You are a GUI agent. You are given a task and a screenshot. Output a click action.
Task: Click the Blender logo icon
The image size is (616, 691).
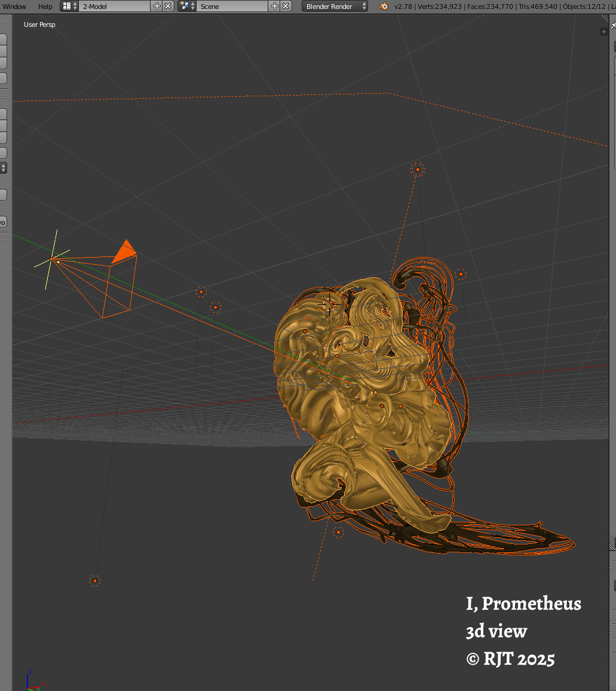click(x=383, y=6)
